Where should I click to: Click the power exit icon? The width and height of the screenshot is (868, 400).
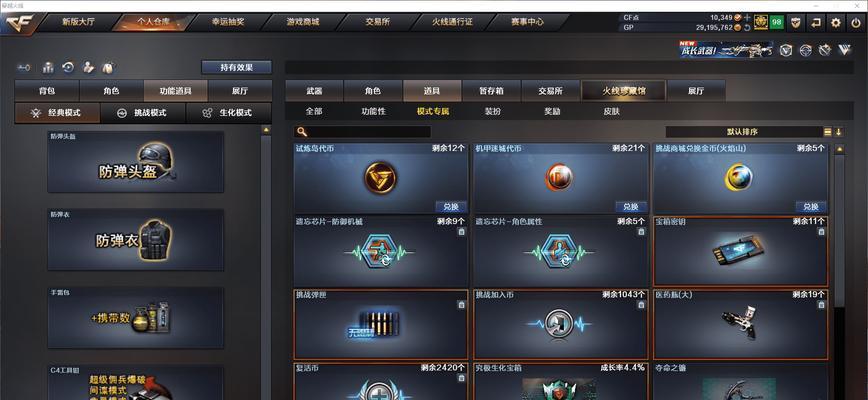pyautogui.click(x=856, y=23)
